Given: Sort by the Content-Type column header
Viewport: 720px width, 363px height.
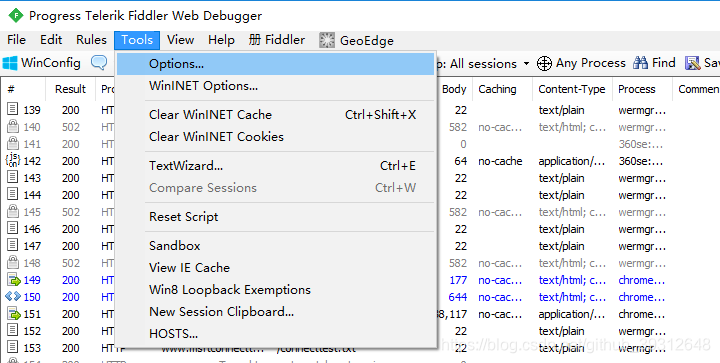Looking at the screenshot, I should (572, 89).
